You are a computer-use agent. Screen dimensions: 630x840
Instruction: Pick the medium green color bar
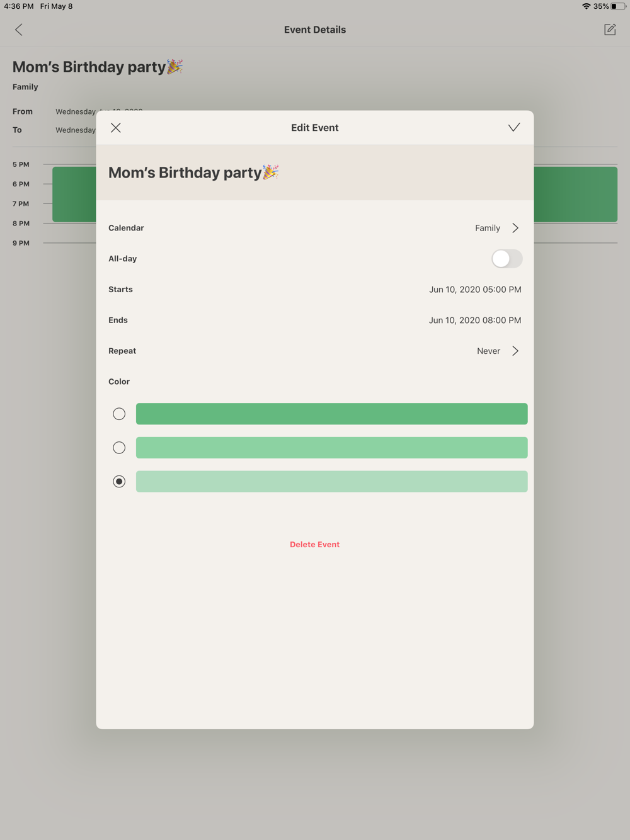tap(331, 448)
